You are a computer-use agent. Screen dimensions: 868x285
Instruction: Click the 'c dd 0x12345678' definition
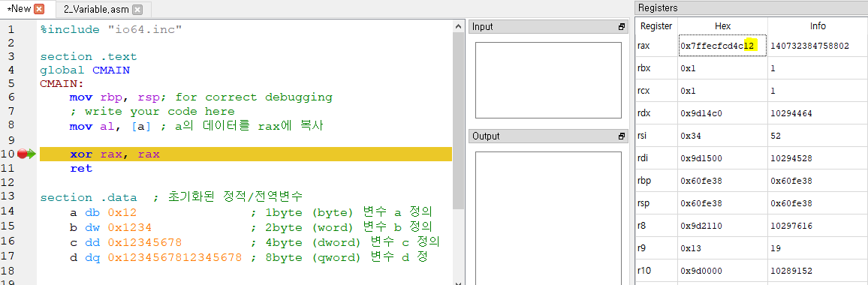[125, 242]
